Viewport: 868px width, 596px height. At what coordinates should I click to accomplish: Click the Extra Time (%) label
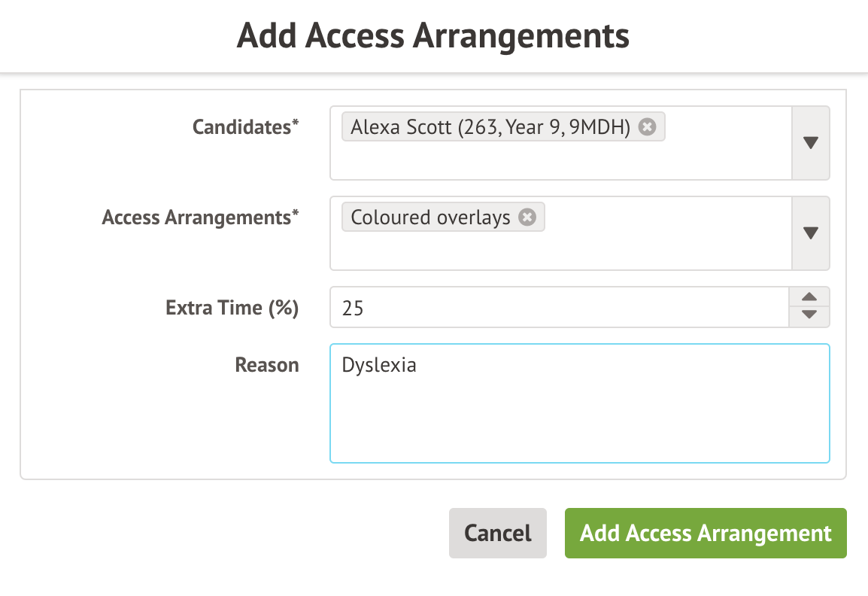coord(232,307)
